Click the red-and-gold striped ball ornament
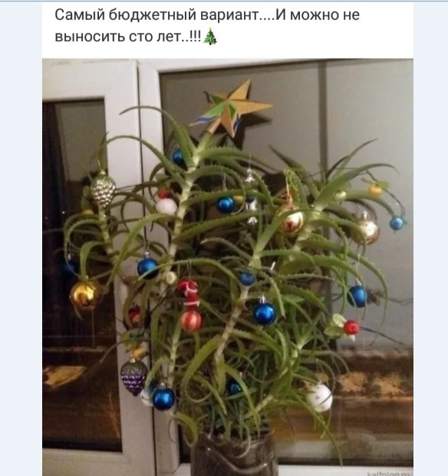The height and width of the screenshot is (476, 448). coord(190,321)
